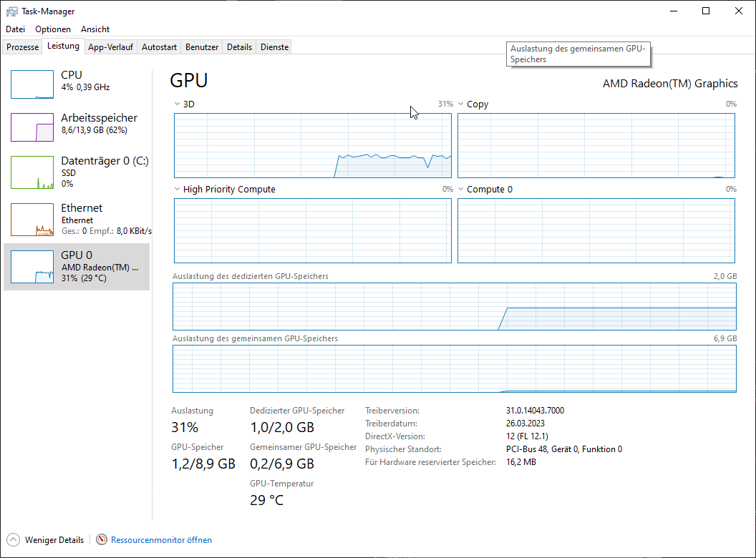This screenshot has width=756, height=558.
Task: Click the 0,2/6,9 GB shared memory value
Action: click(x=282, y=464)
